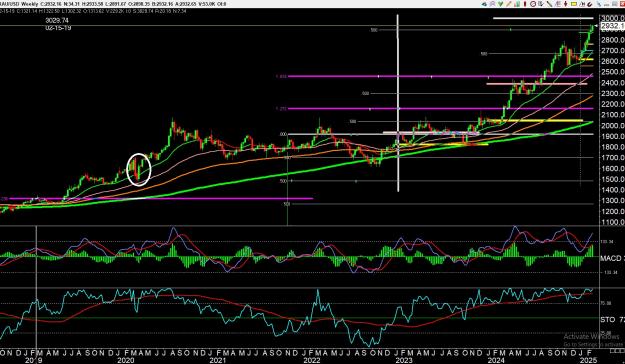Screen dimensions: 625x364
Task: Click the current price label 2932.1
Action: pyautogui.click(x=612, y=26)
